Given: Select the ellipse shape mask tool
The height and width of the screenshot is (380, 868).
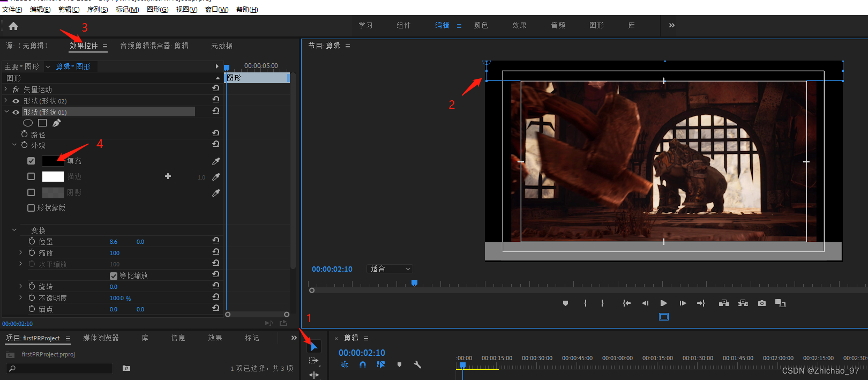Looking at the screenshot, I should click(x=28, y=123).
